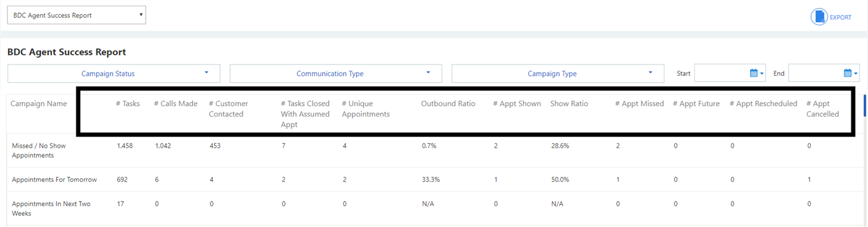Expand the Communication Type filter dropdown

tap(336, 73)
